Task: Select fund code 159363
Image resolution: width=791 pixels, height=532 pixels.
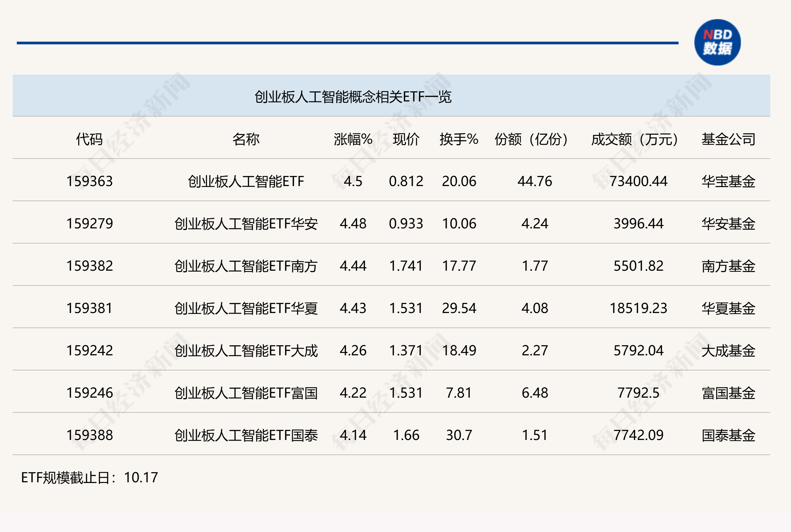Action: click(89, 181)
